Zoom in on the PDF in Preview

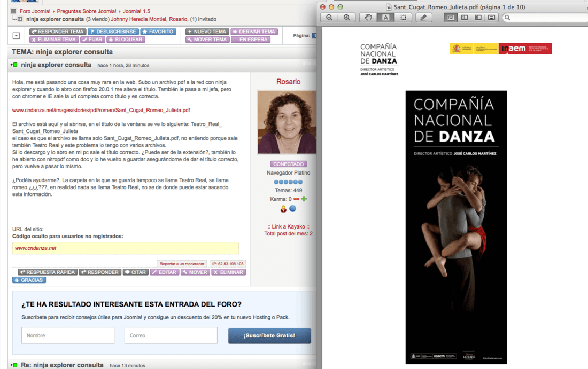tap(347, 18)
